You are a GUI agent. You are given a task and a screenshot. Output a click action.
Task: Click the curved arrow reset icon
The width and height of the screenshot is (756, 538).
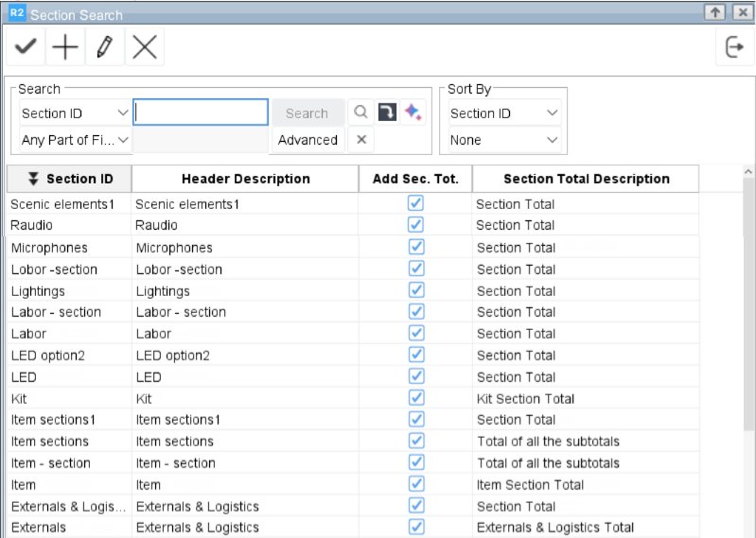(387, 113)
